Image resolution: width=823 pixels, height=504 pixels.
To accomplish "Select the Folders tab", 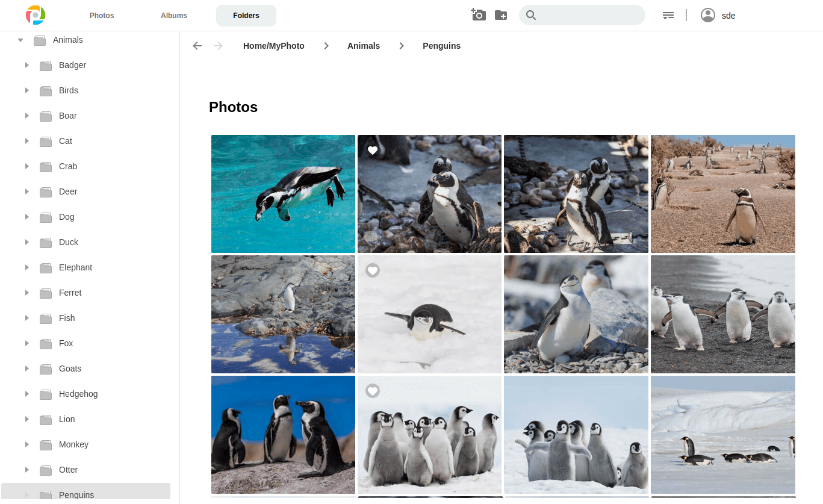I will coord(246,16).
